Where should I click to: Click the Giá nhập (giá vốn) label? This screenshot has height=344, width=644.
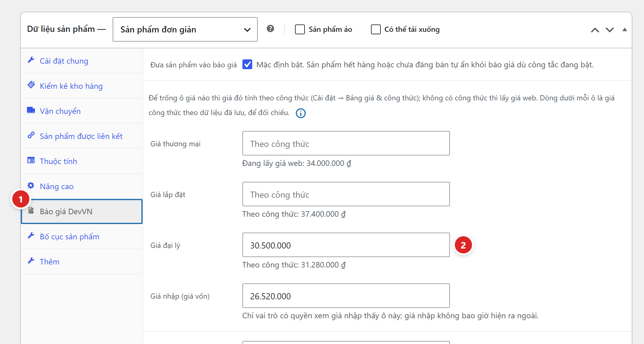(180, 296)
